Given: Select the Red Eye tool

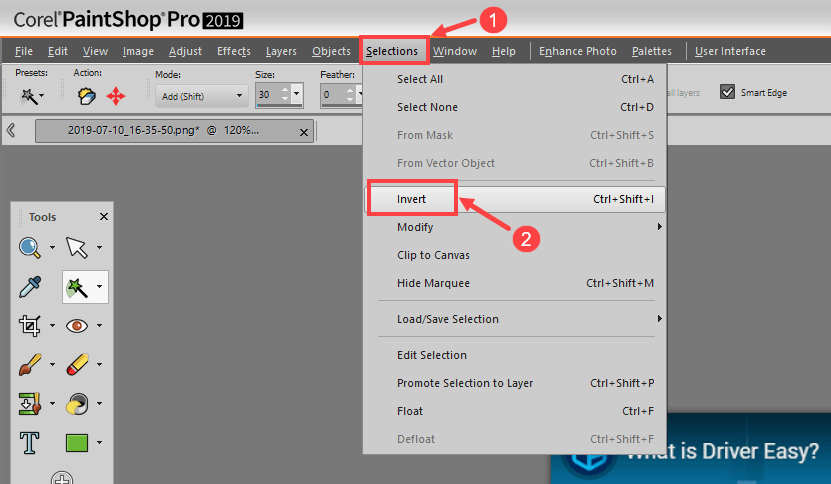Looking at the screenshot, I should coord(77,325).
